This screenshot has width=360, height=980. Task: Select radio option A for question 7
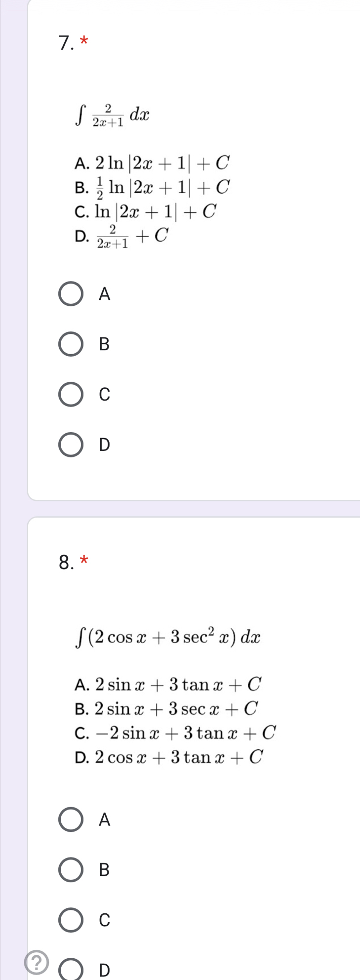point(71,294)
